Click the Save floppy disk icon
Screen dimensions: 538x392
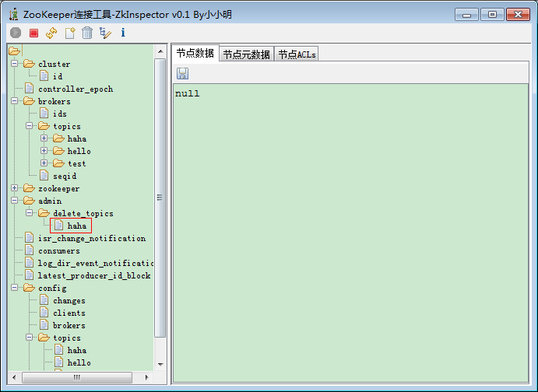coord(182,74)
